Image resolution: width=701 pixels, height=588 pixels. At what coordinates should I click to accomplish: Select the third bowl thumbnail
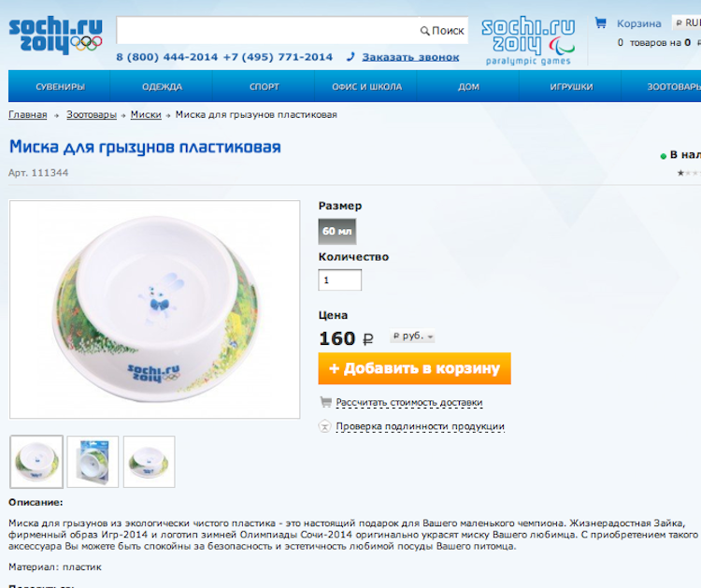[x=149, y=462]
